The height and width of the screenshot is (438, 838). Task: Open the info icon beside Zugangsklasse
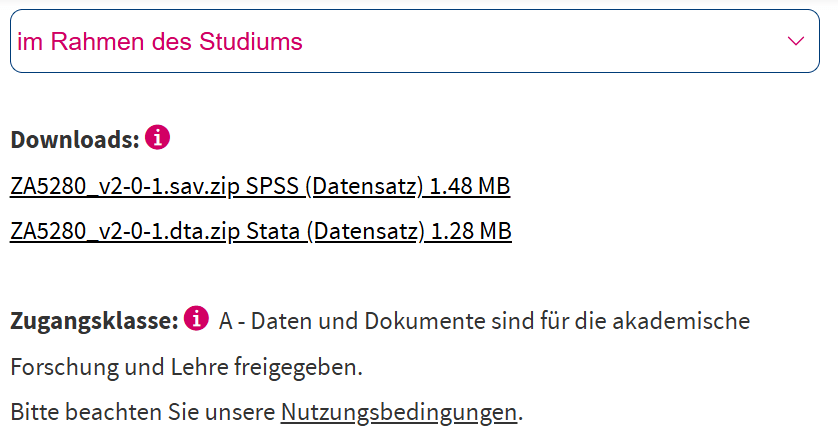pyautogui.click(x=197, y=319)
